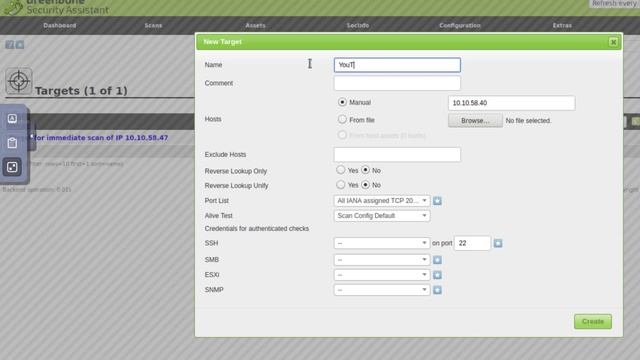Click the Name input field
Viewport: 640px width, 360px height.
click(397, 65)
